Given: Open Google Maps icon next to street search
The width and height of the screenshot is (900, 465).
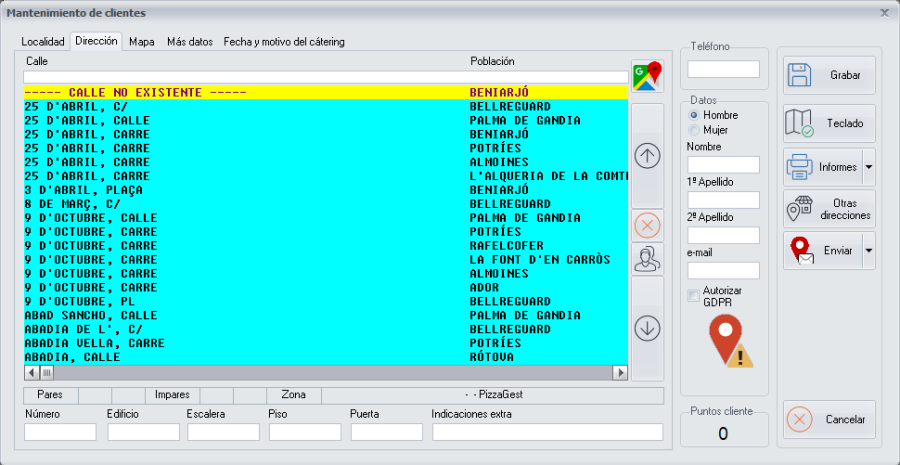Looking at the screenshot, I should coord(647,77).
